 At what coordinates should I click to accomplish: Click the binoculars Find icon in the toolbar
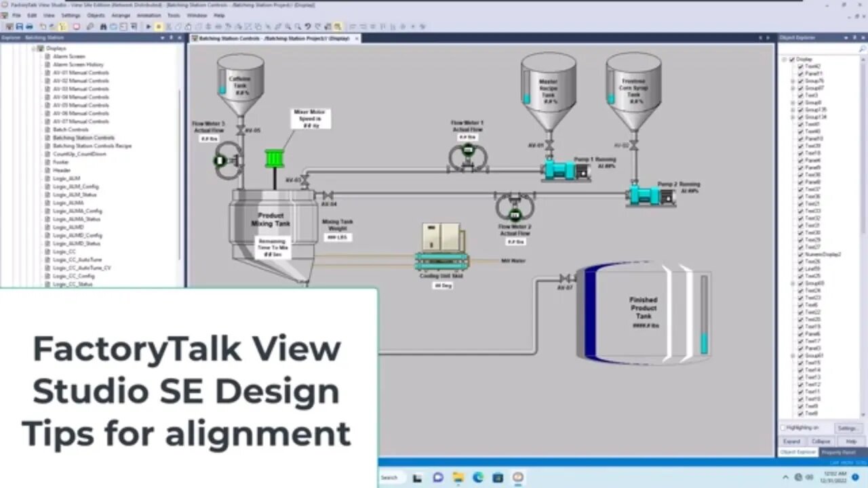[x=103, y=26]
